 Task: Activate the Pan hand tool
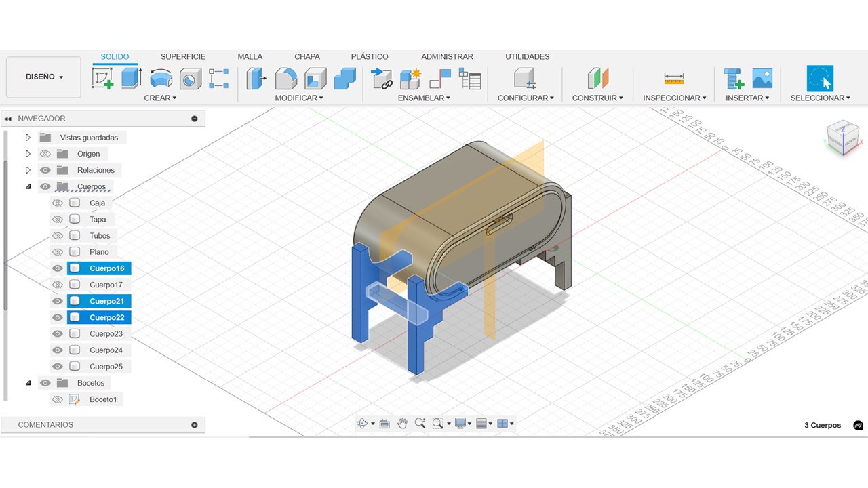pyautogui.click(x=402, y=424)
